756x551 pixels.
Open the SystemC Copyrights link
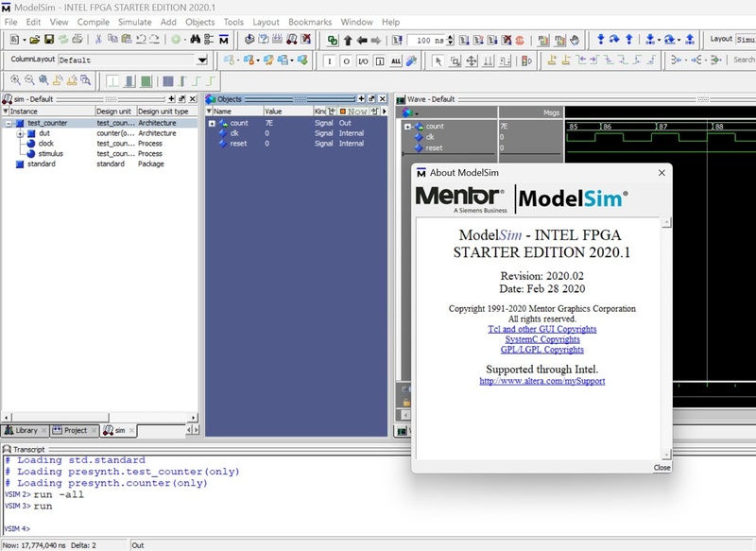click(x=542, y=339)
